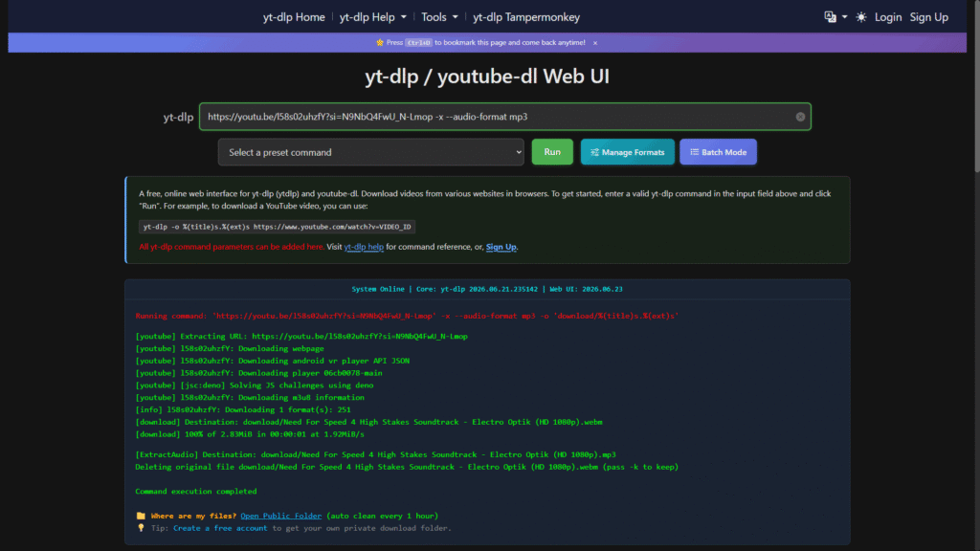980x551 pixels.
Task: Toggle the light/dark theme sun icon
Action: coord(861,17)
